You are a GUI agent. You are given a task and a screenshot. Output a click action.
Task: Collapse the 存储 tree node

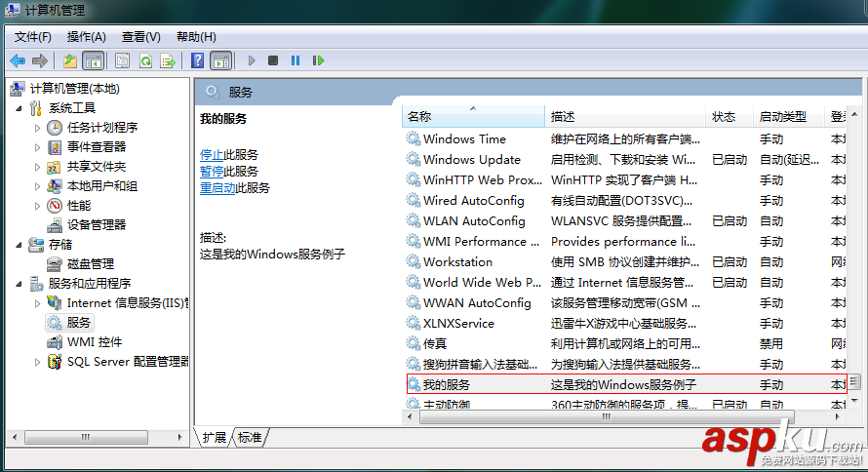click(x=19, y=245)
